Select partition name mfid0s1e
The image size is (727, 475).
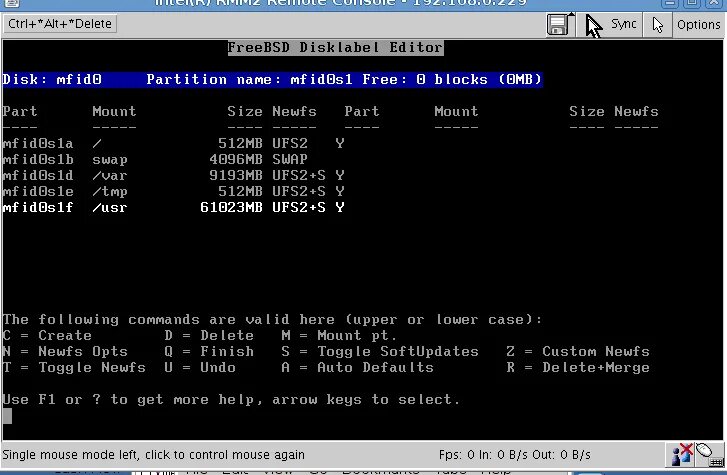point(38,192)
